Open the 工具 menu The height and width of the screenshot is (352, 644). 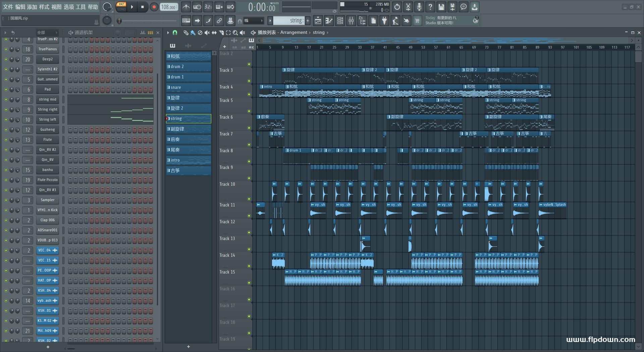(81, 7)
